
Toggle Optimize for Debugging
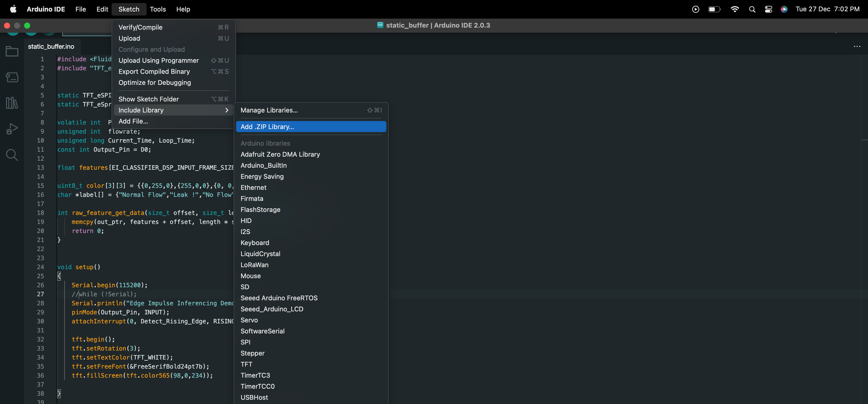click(174, 83)
